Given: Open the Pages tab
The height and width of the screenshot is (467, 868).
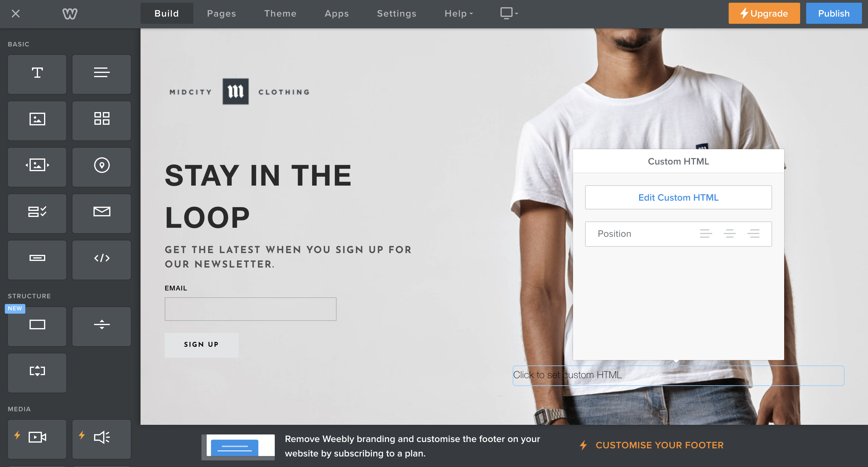Looking at the screenshot, I should pyautogui.click(x=221, y=14).
